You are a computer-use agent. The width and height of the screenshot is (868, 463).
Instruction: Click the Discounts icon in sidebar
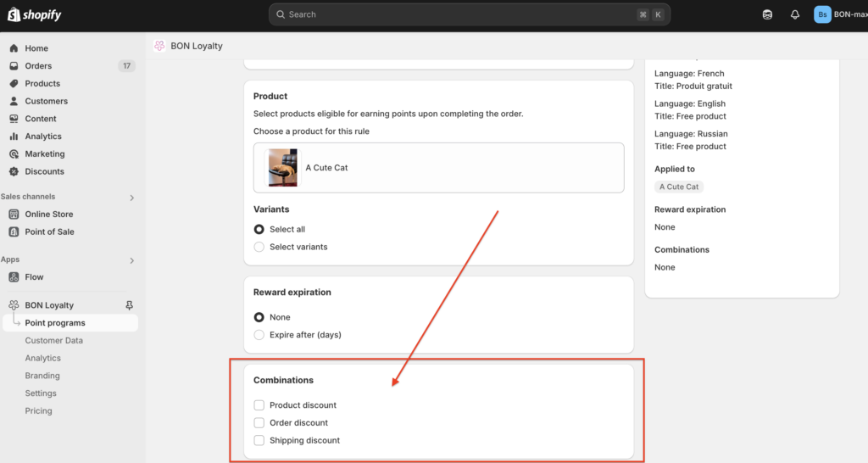tap(14, 171)
